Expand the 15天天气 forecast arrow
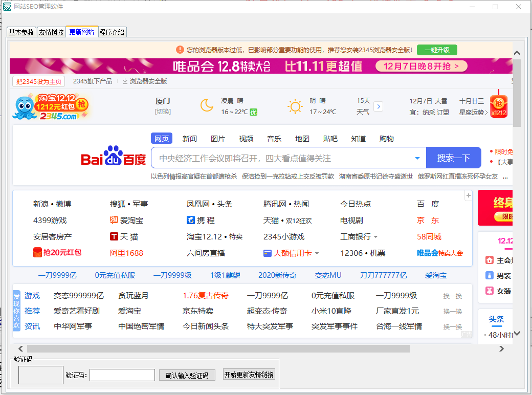The image size is (532, 395). tap(379, 106)
